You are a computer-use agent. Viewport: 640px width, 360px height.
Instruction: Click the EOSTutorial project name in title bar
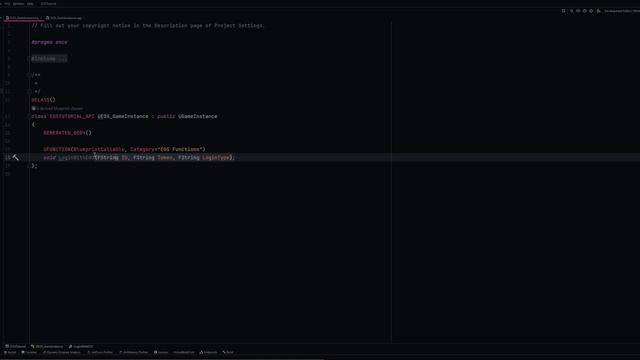[48, 4]
